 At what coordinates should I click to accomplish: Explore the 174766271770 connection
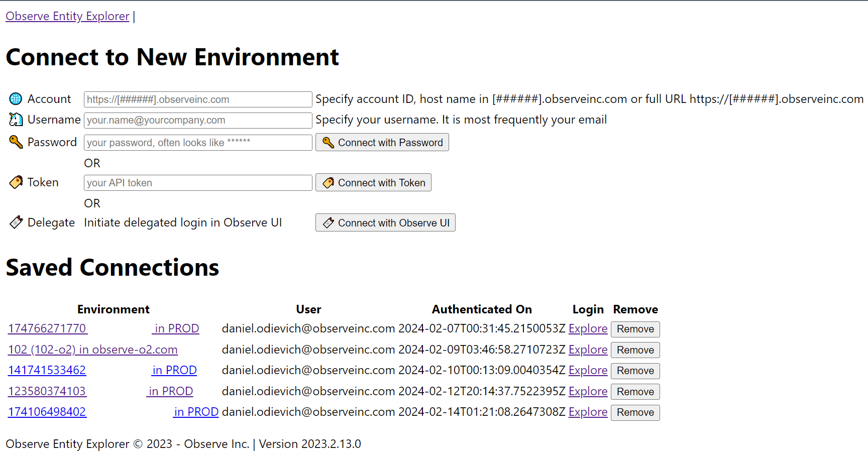(588, 328)
